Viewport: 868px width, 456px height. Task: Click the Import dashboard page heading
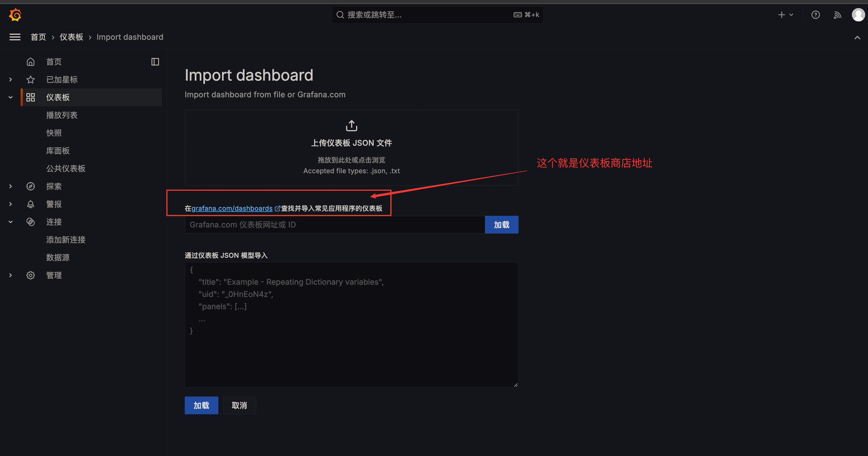[x=249, y=75]
